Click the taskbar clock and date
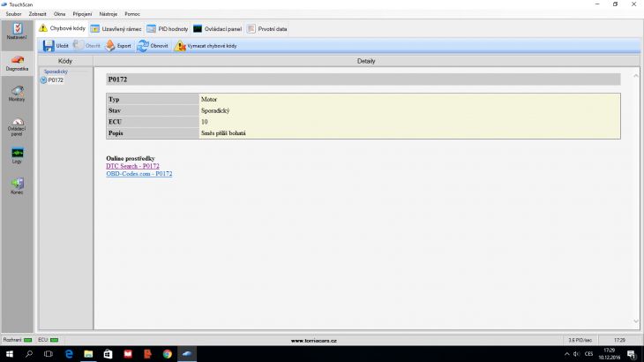This screenshot has height=362, width=644. coord(609,354)
